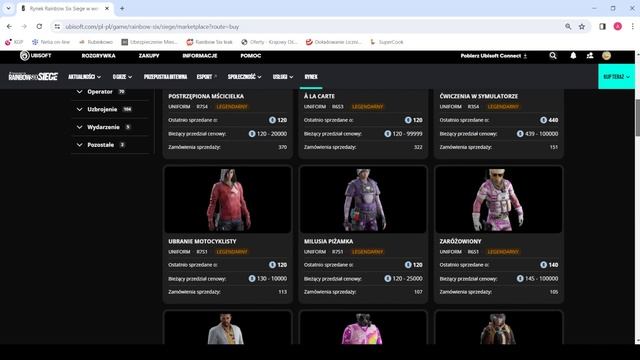The height and width of the screenshot is (360, 640).
Task: Open the SuperCook bookmark
Action: tap(386, 42)
